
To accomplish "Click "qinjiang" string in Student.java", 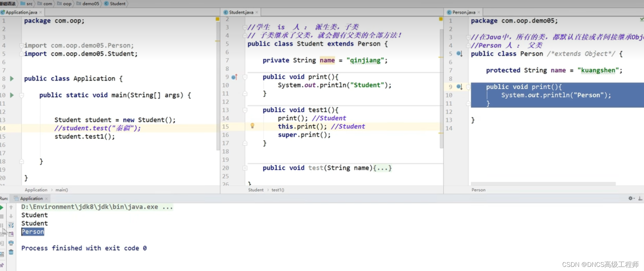I will click(365, 60).
